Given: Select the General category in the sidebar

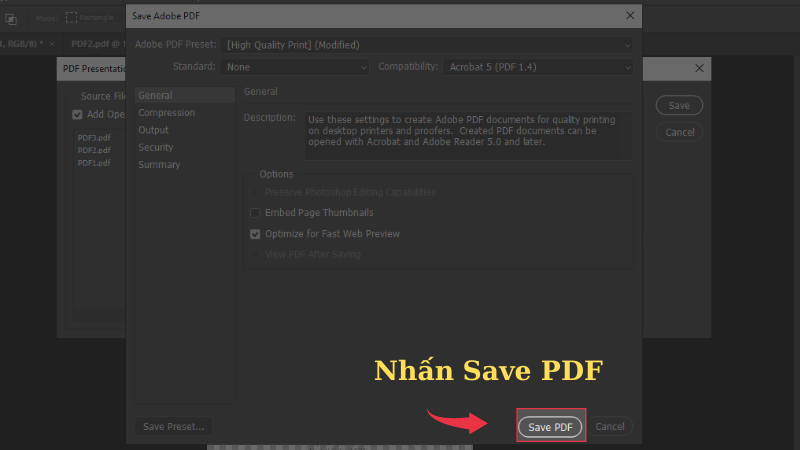Looking at the screenshot, I should [x=184, y=95].
